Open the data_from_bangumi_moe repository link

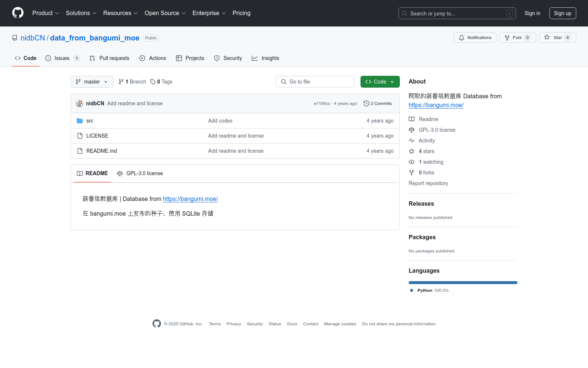tap(94, 38)
